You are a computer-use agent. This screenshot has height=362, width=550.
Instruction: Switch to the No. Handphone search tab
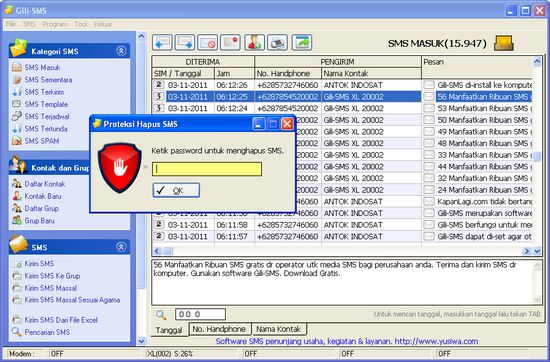219,329
